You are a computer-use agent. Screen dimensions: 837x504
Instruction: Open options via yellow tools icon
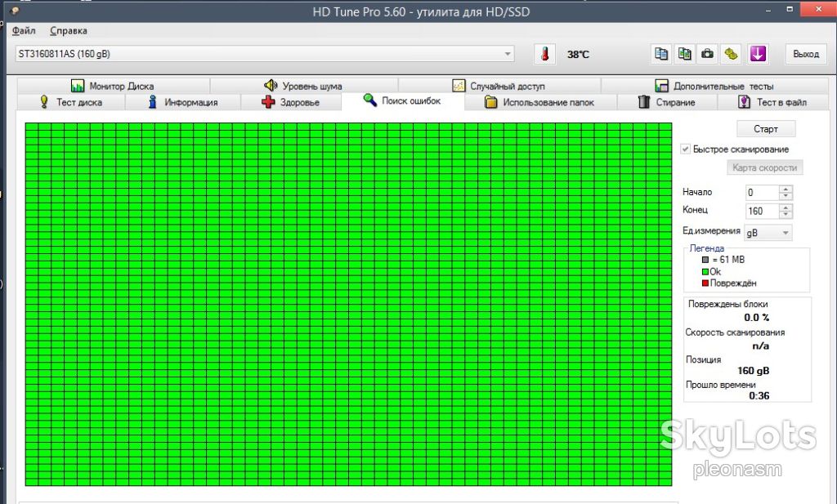click(x=731, y=54)
